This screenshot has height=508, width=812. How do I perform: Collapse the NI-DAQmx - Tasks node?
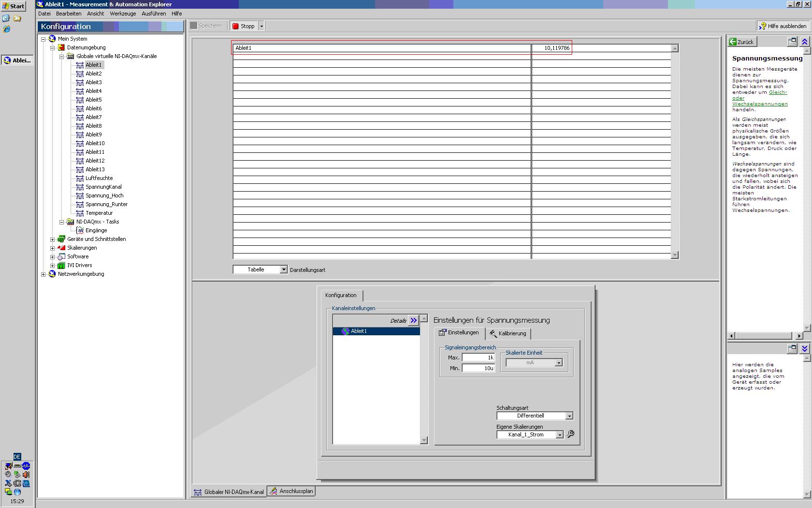coord(61,222)
